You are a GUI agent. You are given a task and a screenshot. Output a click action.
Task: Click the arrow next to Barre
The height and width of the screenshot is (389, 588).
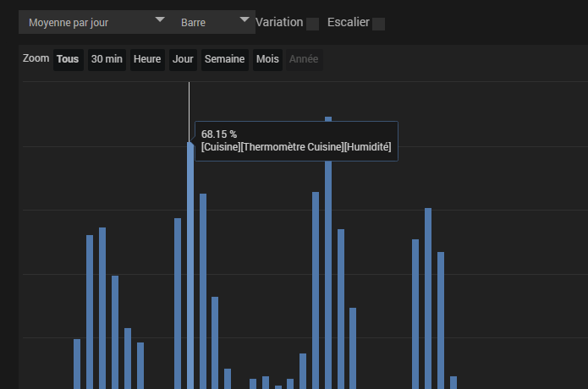pyautogui.click(x=245, y=19)
